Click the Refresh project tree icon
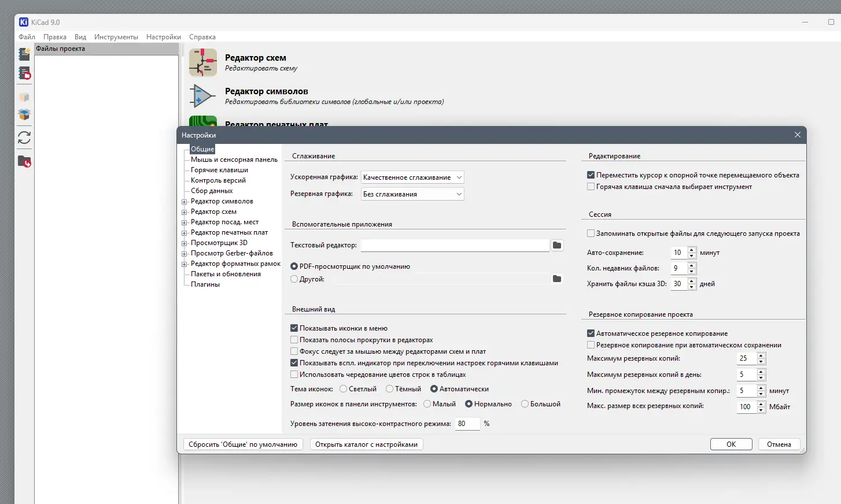 [24, 138]
